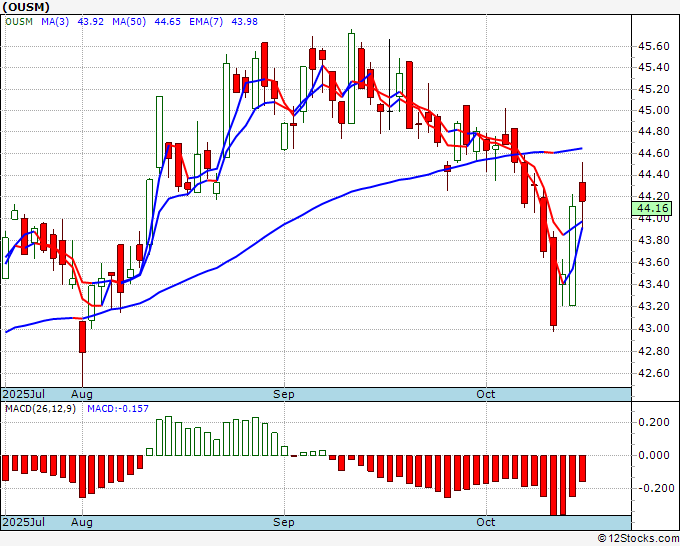Click Aug on the price chart date axis

point(82,394)
